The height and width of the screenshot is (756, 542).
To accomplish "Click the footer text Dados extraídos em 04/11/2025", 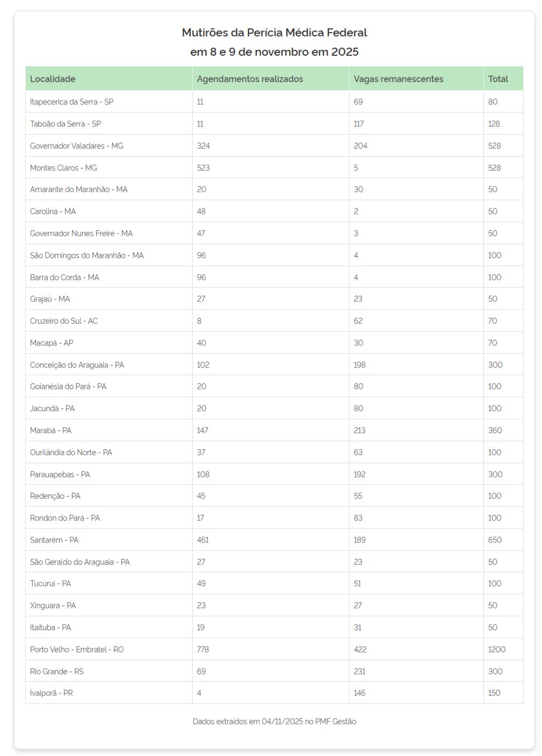I will 274,722.
